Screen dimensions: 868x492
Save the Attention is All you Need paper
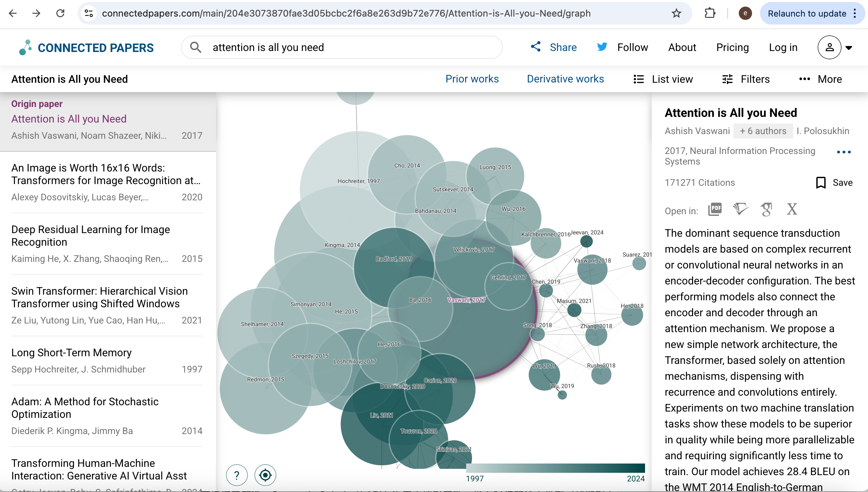pyautogui.click(x=834, y=183)
